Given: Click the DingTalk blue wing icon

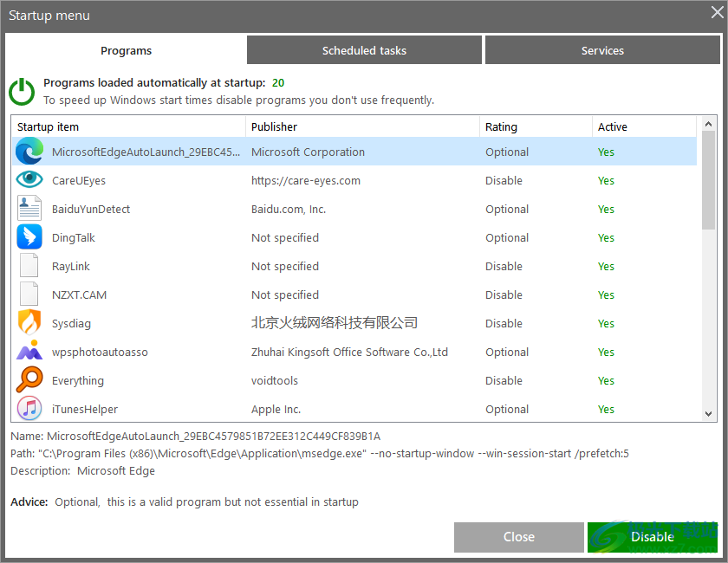Looking at the screenshot, I should (29, 236).
